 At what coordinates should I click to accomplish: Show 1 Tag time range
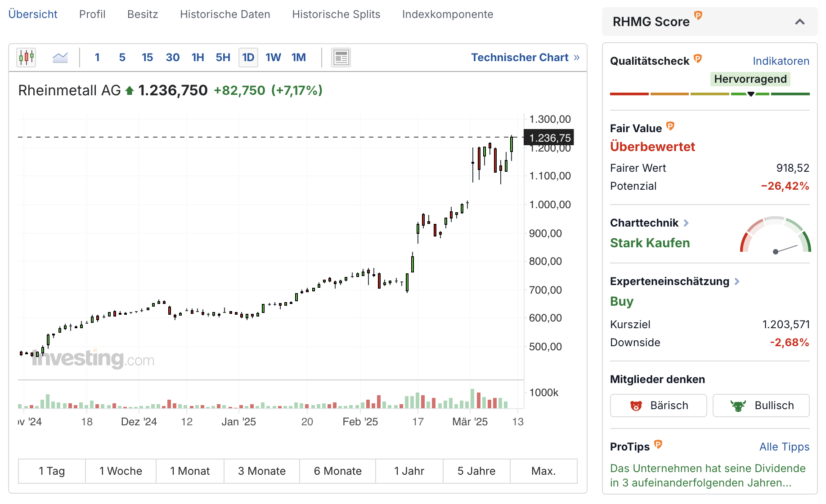coord(52,471)
